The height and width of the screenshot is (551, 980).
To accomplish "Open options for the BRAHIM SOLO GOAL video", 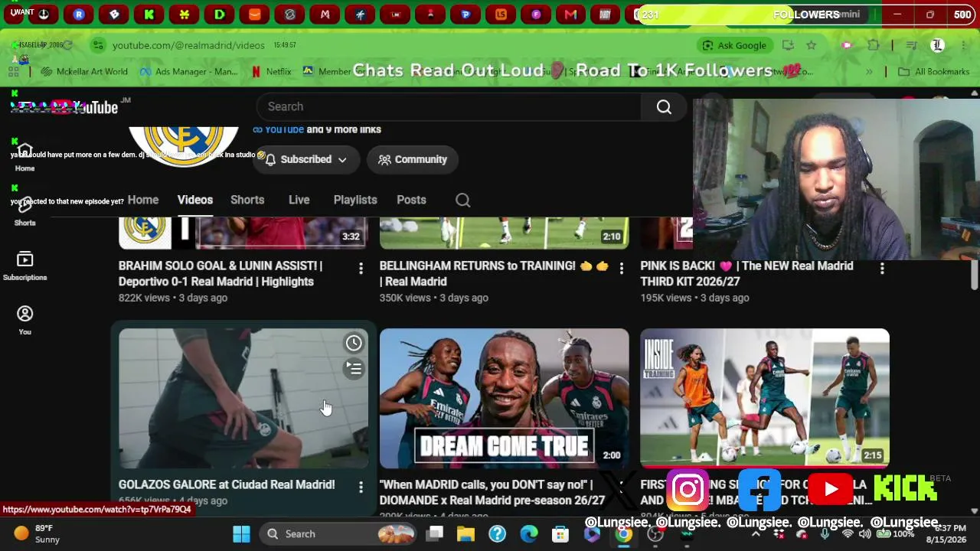I will point(361,269).
